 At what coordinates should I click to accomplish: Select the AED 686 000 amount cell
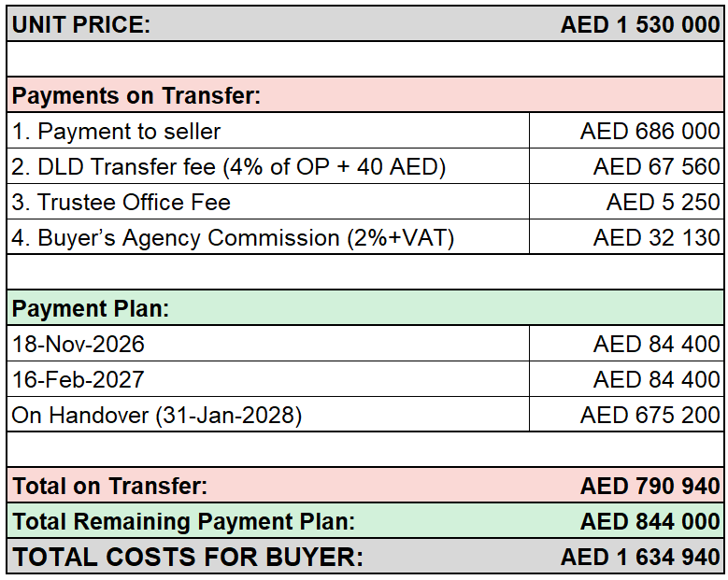pyautogui.click(x=626, y=131)
